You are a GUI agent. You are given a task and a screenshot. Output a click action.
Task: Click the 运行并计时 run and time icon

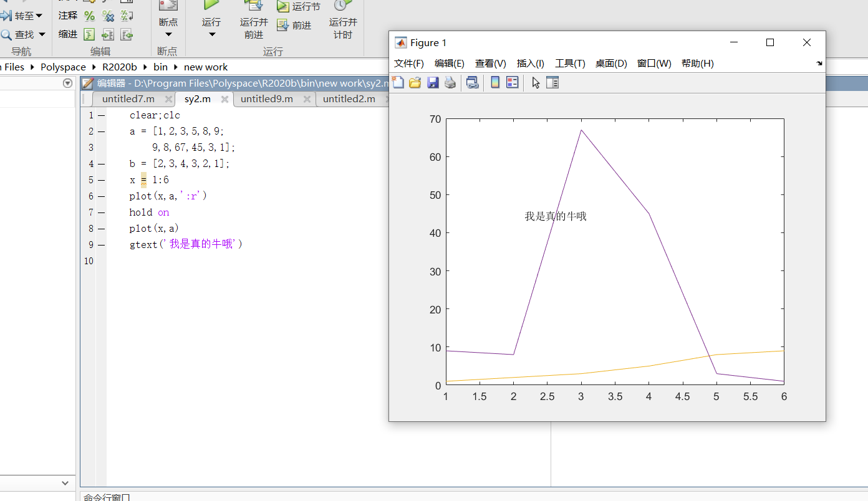(343, 6)
